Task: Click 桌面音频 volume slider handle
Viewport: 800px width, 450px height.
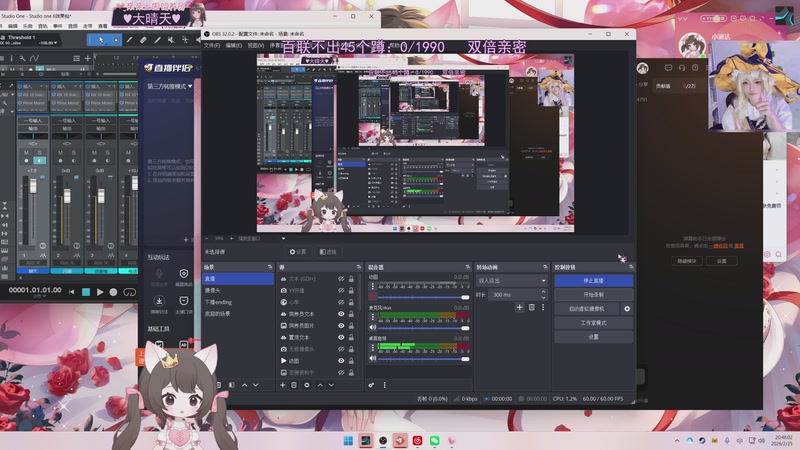Action: click(x=465, y=359)
